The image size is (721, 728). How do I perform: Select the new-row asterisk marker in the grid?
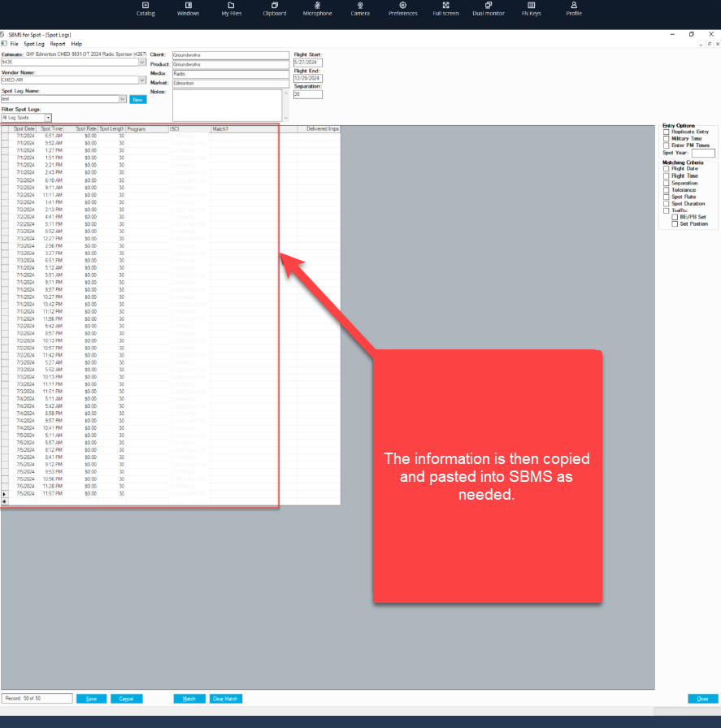coord(5,502)
